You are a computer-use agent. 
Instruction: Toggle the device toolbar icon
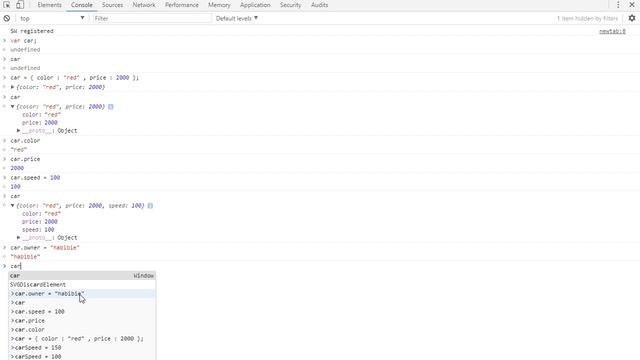click(20, 5)
